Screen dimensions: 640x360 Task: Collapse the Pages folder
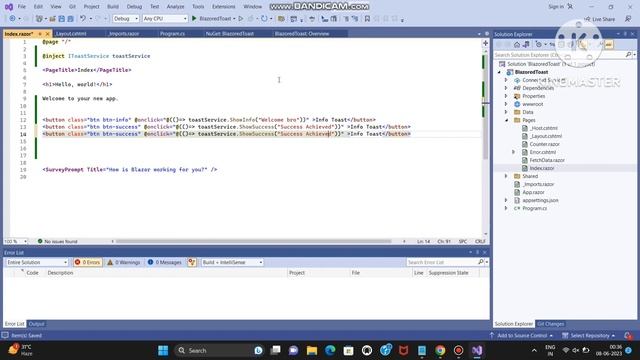(x=506, y=120)
